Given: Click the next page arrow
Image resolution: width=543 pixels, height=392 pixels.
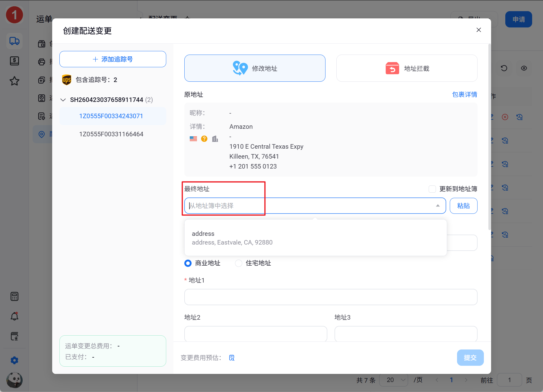Looking at the screenshot, I should [466, 380].
